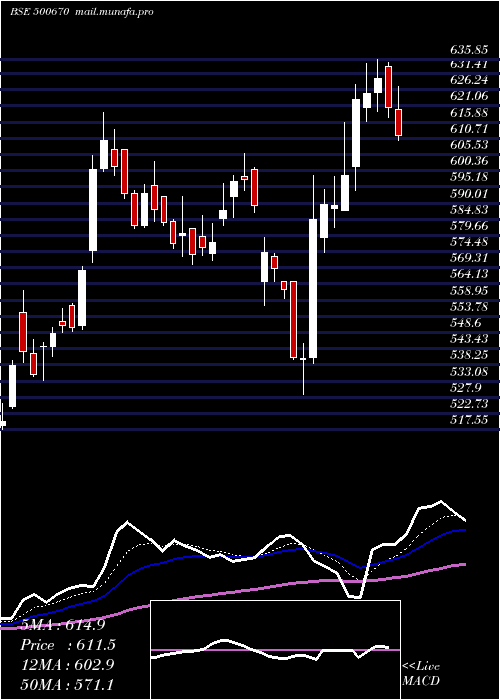Select the 527.9 price level label

tap(465, 387)
